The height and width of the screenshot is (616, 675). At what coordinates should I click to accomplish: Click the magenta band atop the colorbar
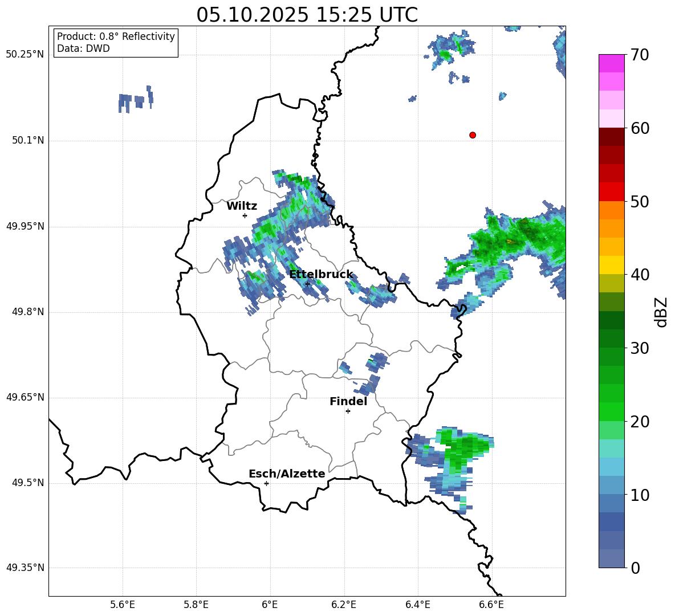611,63
